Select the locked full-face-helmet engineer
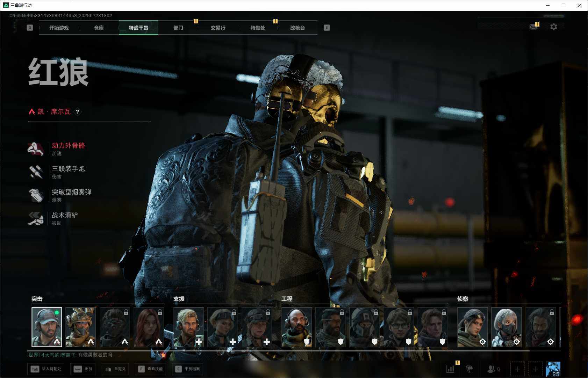 (x=365, y=327)
